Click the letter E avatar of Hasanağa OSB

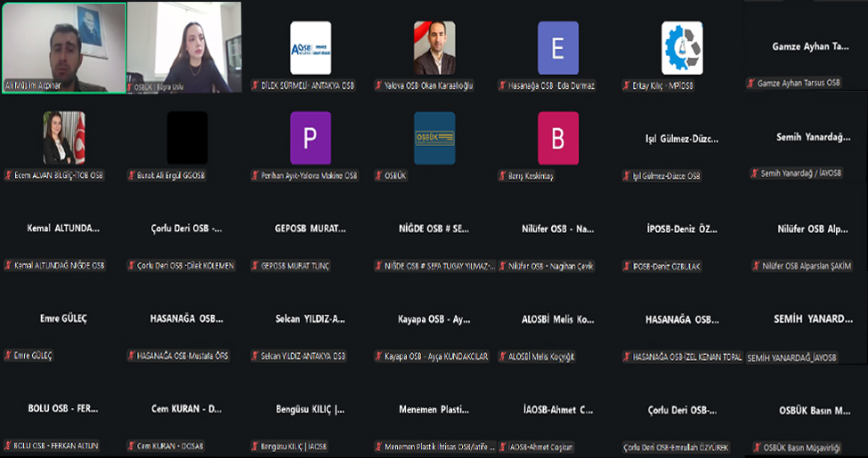click(557, 48)
